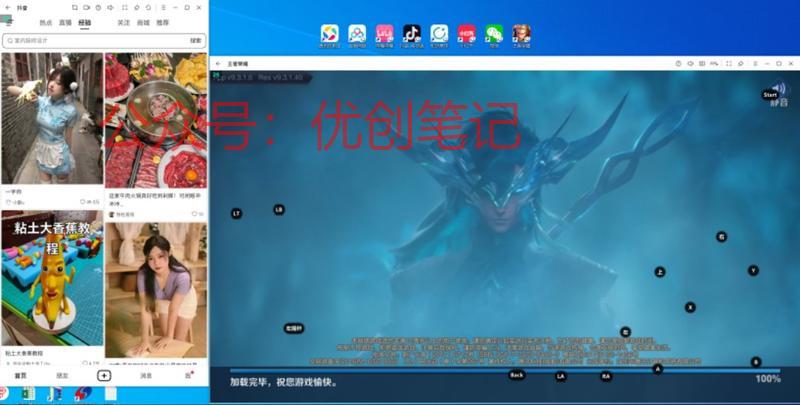Screen dimensions: 800x405
Task: Click the left-stick (左摇杆) mapping button
Action: point(294,328)
